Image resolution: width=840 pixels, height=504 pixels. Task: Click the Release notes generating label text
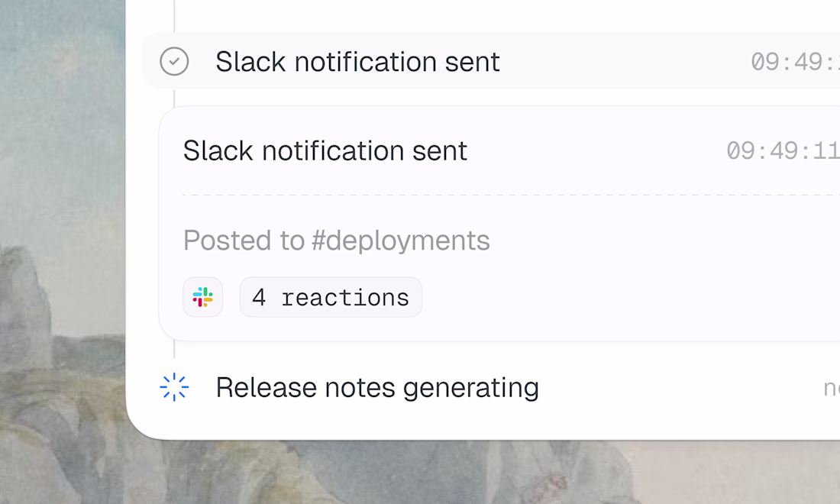[377, 387]
